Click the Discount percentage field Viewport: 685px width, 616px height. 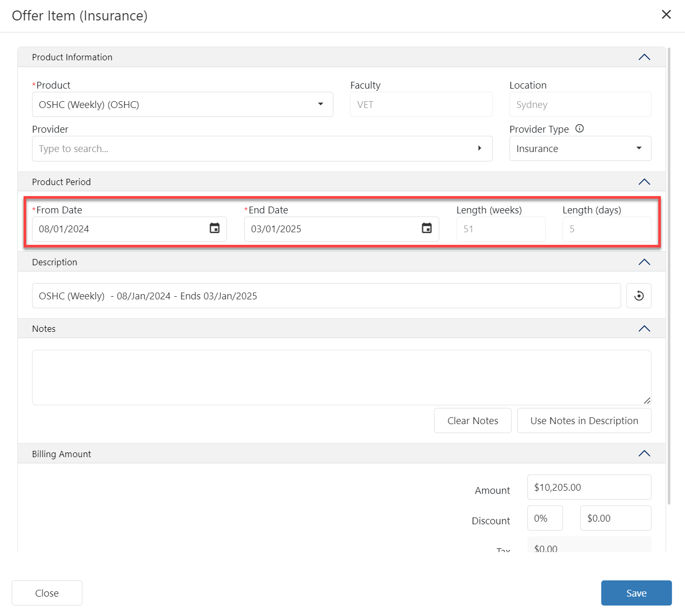pyautogui.click(x=545, y=518)
